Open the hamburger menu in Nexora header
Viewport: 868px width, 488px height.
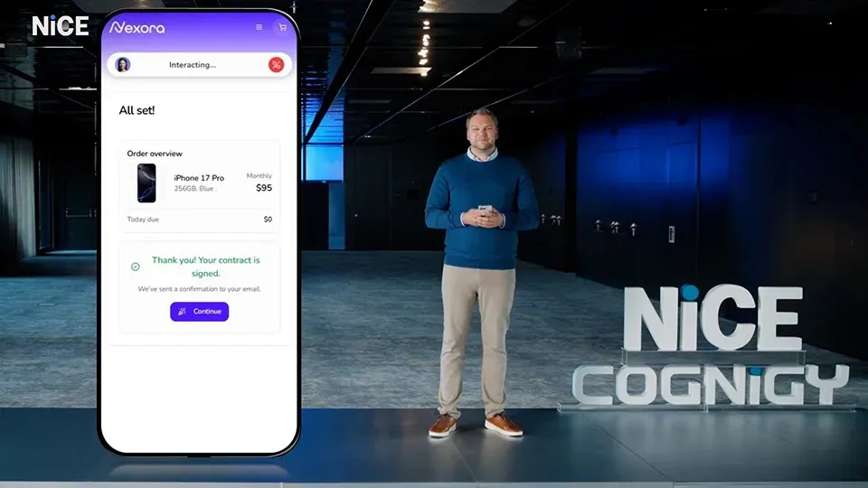(259, 27)
